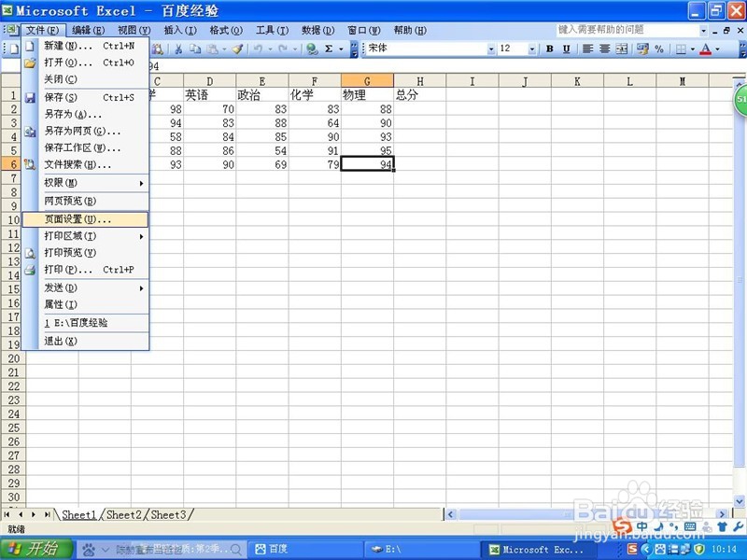Expand the Borders dropdown arrow
This screenshot has height=560, width=747.
tap(693, 49)
